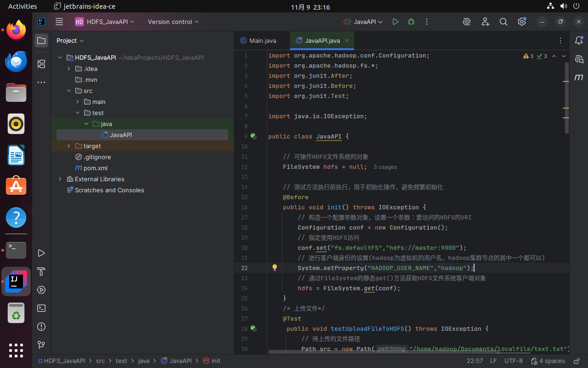This screenshot has height=368, width=588.
Task: Open the Version control dropdown
Action: (x=173, y=22)
